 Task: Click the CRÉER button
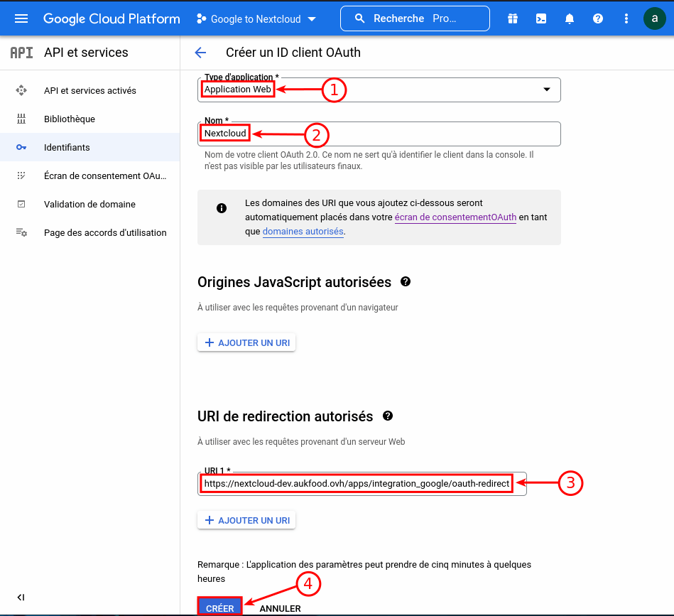click(x=220, y=608)
